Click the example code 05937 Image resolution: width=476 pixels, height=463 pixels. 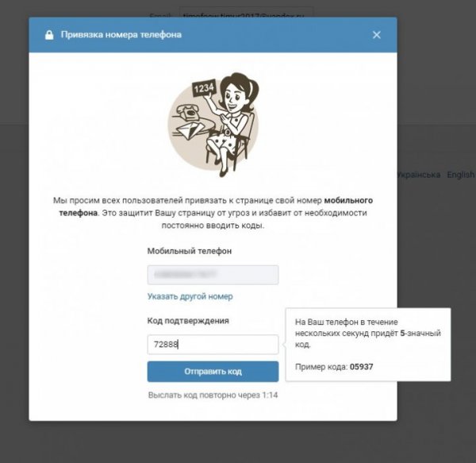pyautogui.click(x=361, y=367)
